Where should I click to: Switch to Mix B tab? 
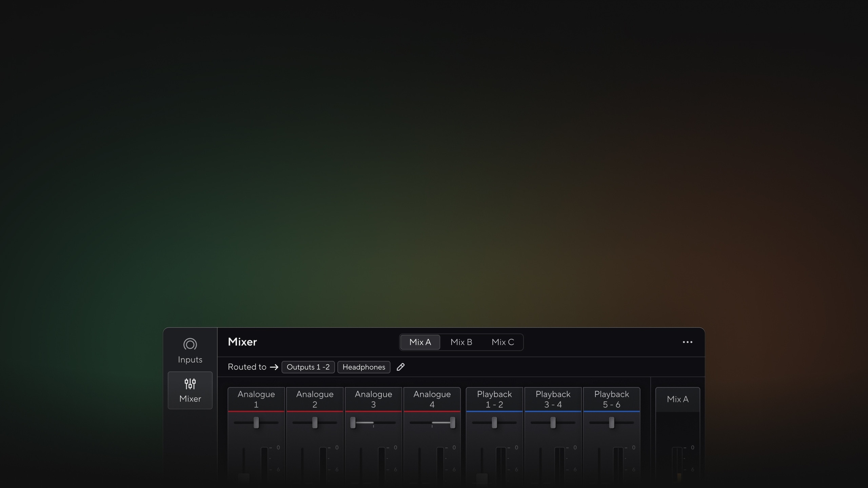[x=461, y=342]
